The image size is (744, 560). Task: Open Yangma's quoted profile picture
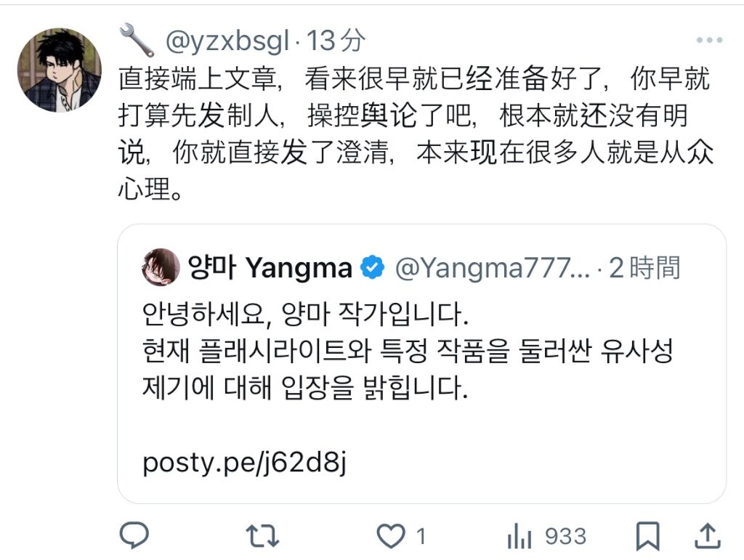click(161, 267)
